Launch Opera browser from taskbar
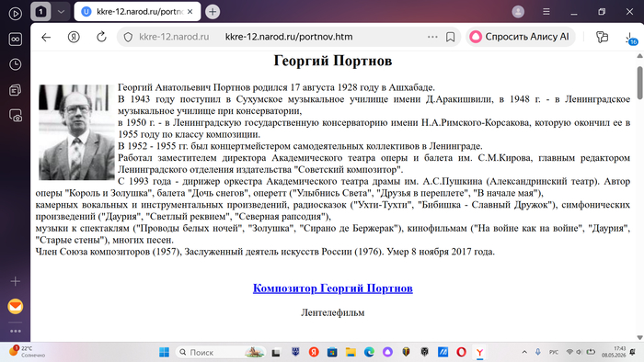 pyautogui.click(x=461, y=352)
